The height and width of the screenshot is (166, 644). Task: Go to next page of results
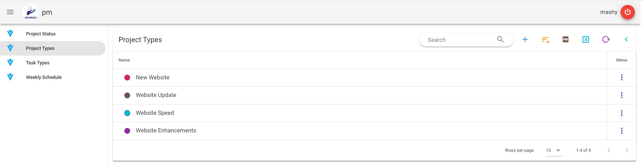[627, 150]
